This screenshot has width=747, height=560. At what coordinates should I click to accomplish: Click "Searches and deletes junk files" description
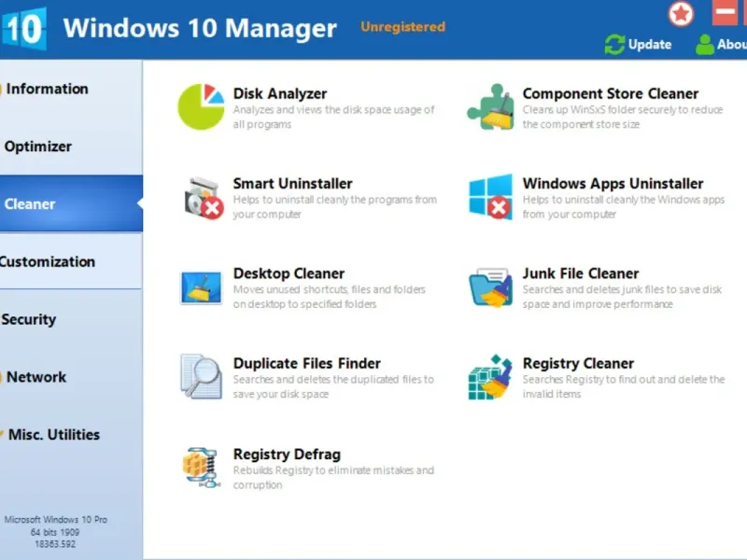(x=622, y=297)
